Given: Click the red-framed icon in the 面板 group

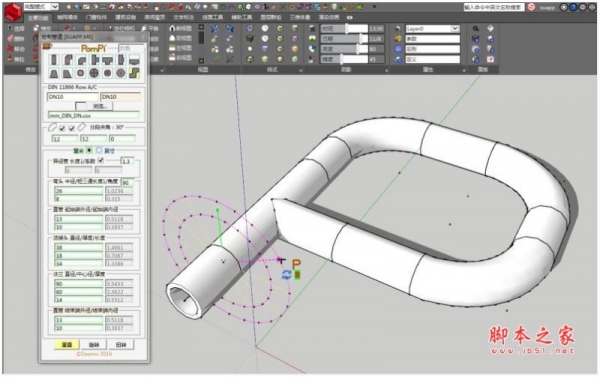Looking at the screenshot, I should [x=491, y=59].
